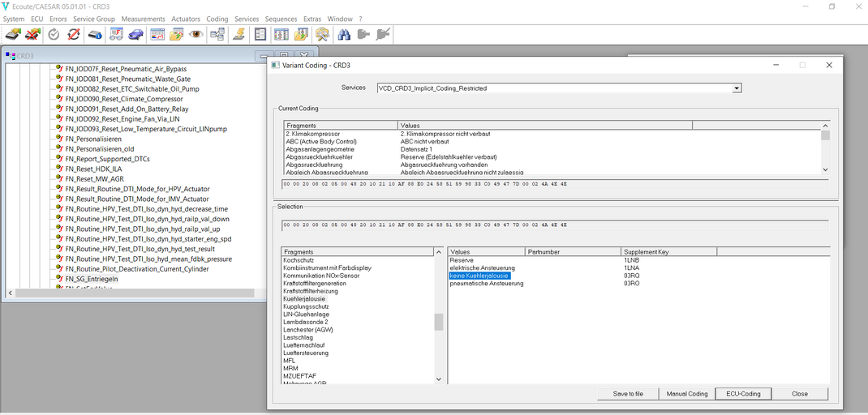Click the ECU information icon in toolbar
This screenshot has width=868, height=415.
pyautogui.click(x=95, y=34)
